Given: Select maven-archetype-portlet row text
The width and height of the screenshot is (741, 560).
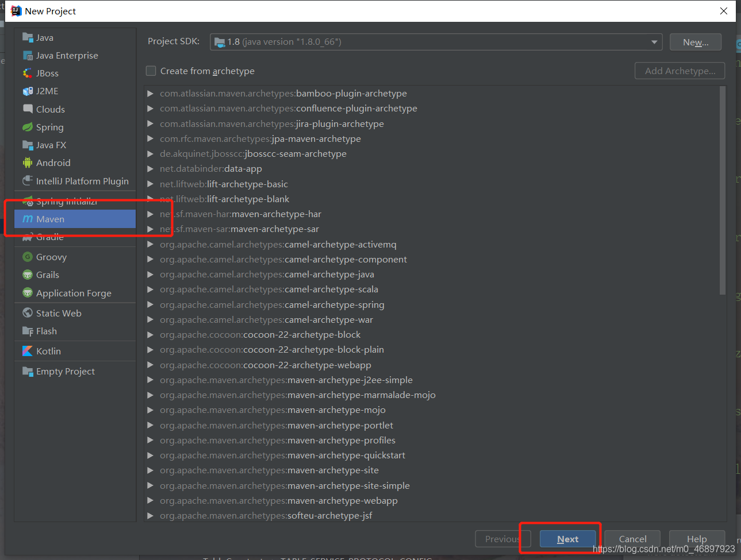Looking at the screenshot, I should pos(277,425).
